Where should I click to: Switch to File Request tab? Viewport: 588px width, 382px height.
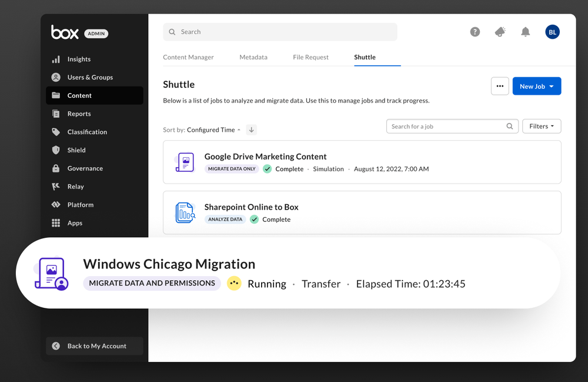point(310,57)
